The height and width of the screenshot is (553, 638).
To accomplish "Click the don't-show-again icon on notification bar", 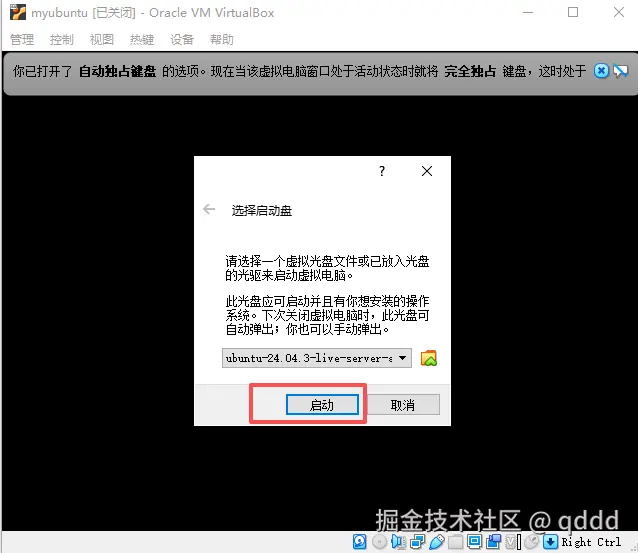I will pos(621,72).
